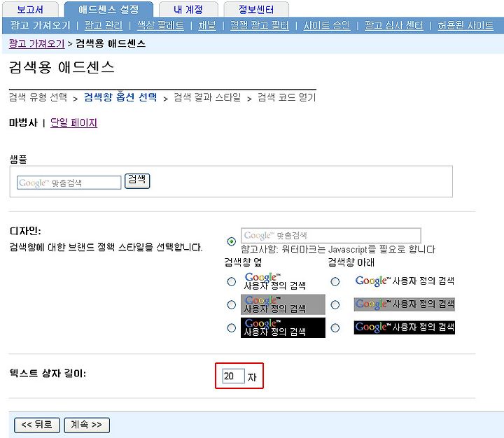Click the 검색 button in the sample
This screenshot has height=438, width=504.
[x=137, y=181]
